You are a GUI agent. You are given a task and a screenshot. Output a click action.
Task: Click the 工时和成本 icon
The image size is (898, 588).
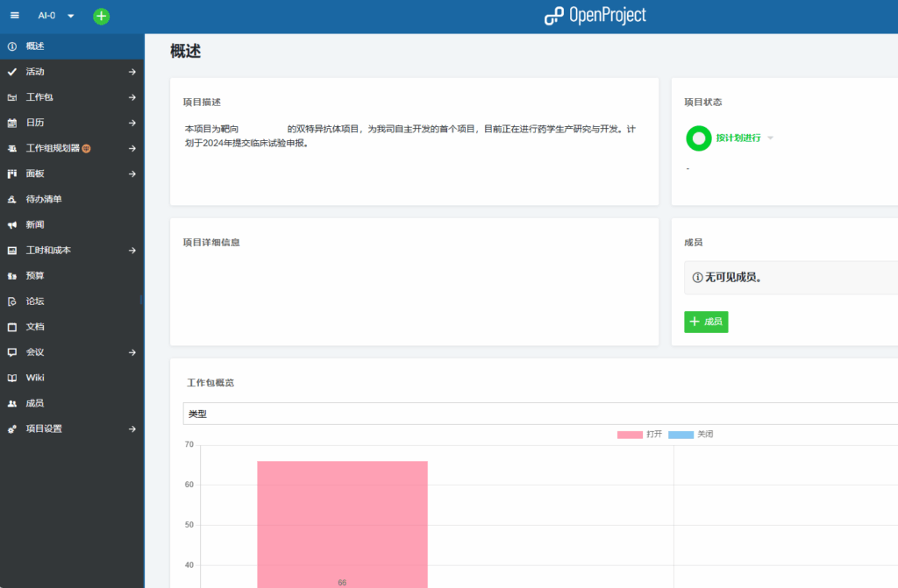point(12,251)
